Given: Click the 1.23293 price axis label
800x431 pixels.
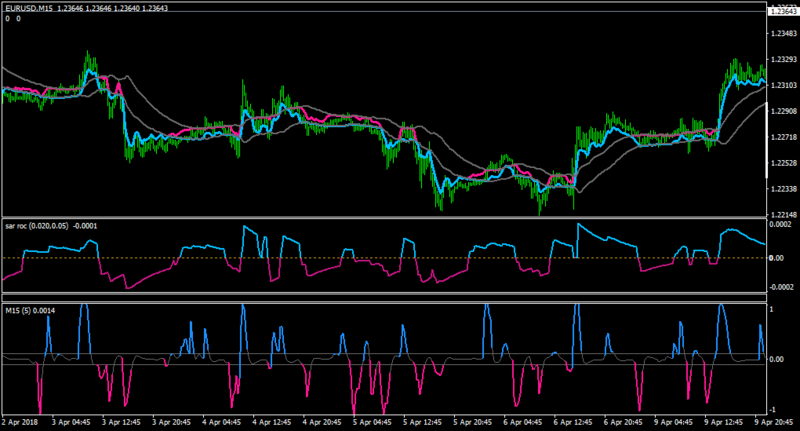Looking at the screenshot, I should coord(784,59).
